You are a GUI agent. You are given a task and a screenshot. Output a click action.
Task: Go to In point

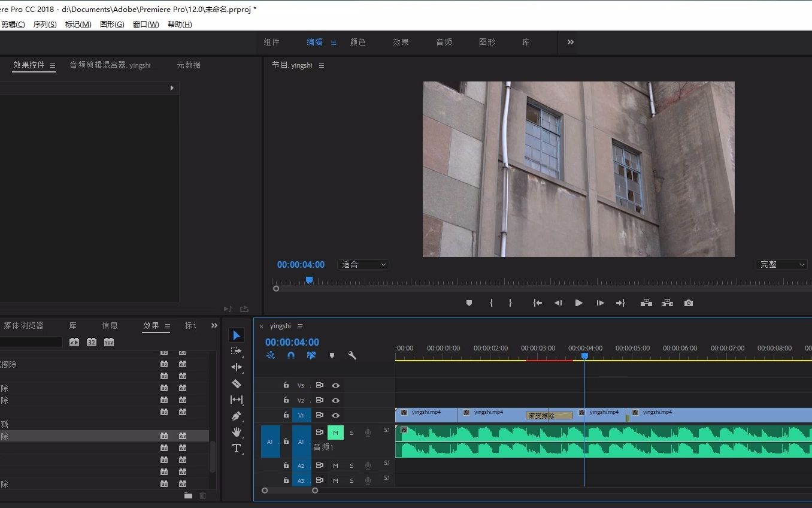538,303
